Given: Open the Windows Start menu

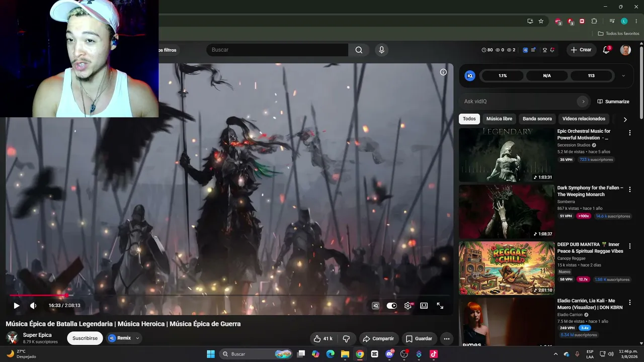Looking at the screenshot, I should coord(211,354).
